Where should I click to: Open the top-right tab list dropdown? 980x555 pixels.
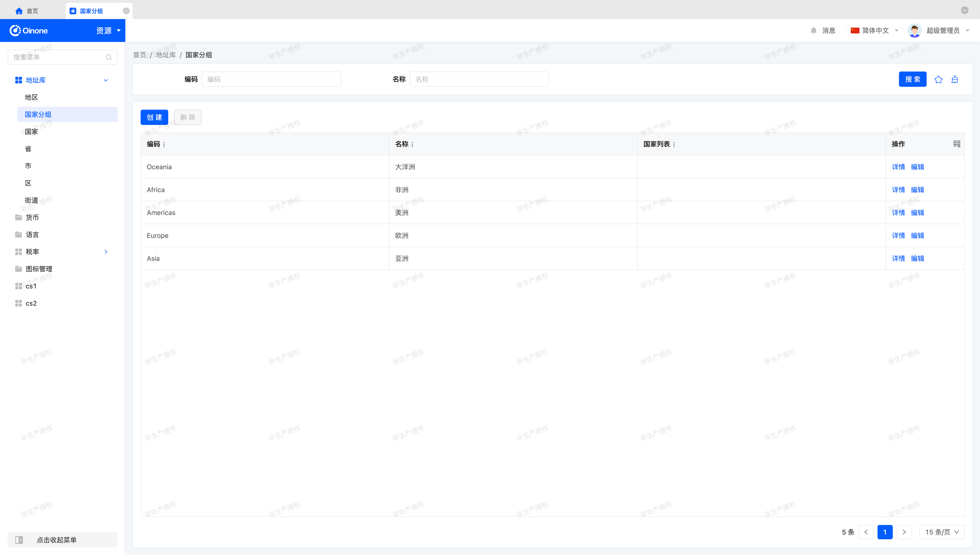964,10
